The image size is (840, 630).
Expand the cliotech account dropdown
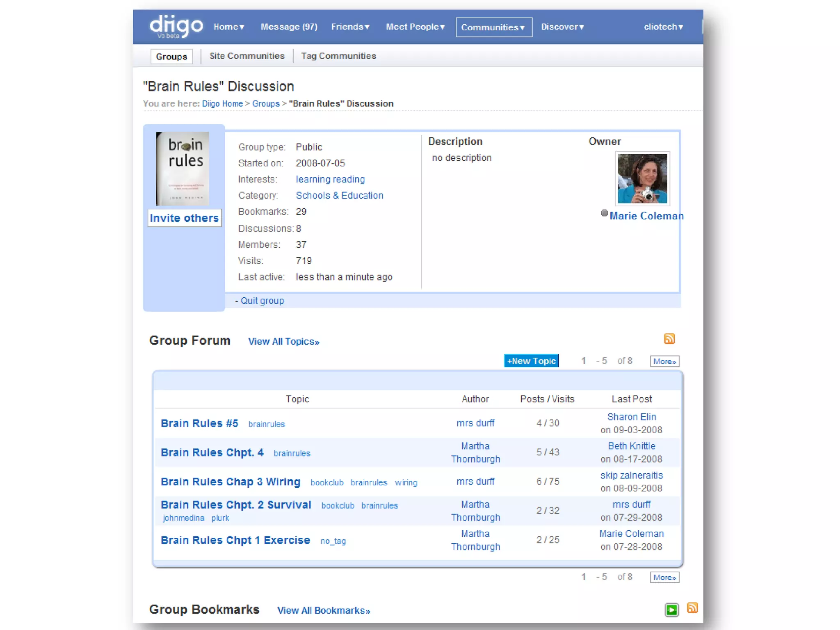coord(663,27)
